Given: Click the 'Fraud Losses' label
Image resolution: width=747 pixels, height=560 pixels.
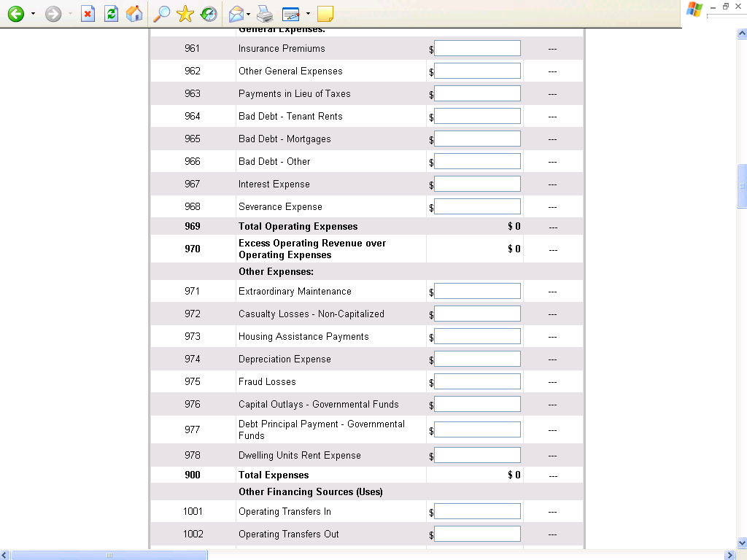Looking at the screenshot, I should point(267,381).
